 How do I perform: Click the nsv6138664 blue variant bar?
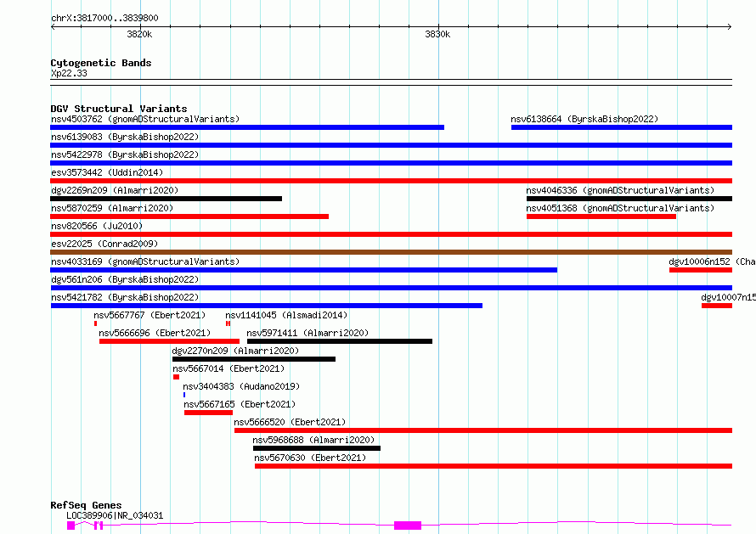[x=622, y=127]
